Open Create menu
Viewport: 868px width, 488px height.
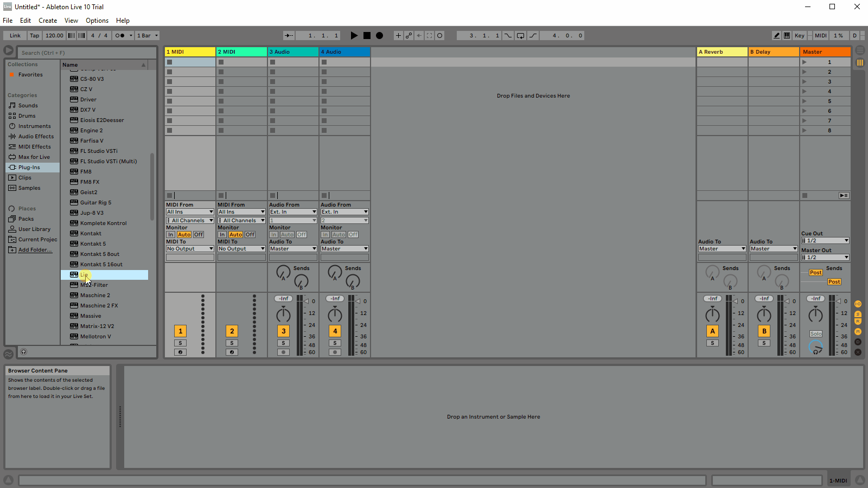48,21
